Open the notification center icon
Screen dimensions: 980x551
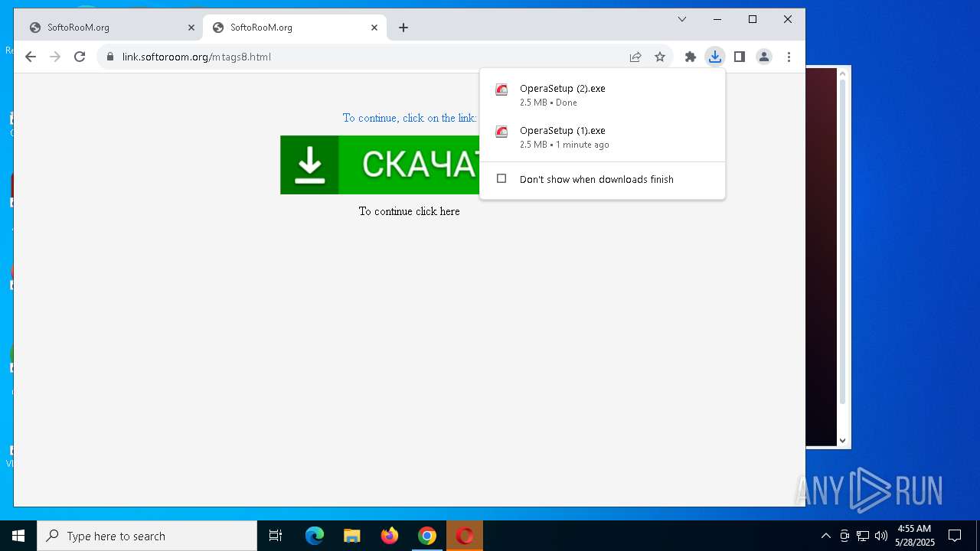pyautogui.click(x=955, y=536)
